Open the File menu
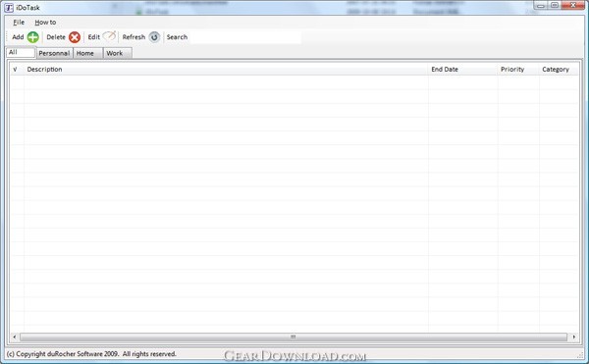Screen dimensions: 589x364 [19, 23]
